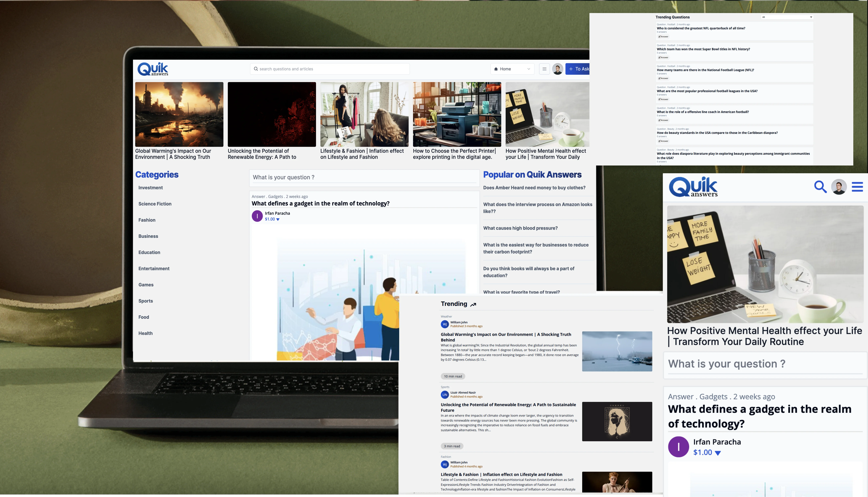Open 'What causes high blood pressure?' link
This screenshot has height=497, width=868.
click(x=520, y=228)
